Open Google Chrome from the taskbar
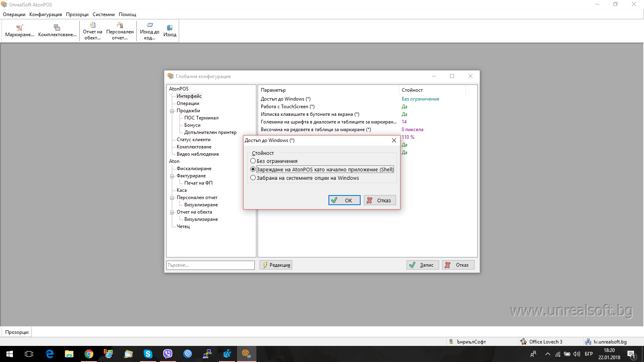Image resolution: width=644 pixels, height=362 pixels. tap(89, 354)
